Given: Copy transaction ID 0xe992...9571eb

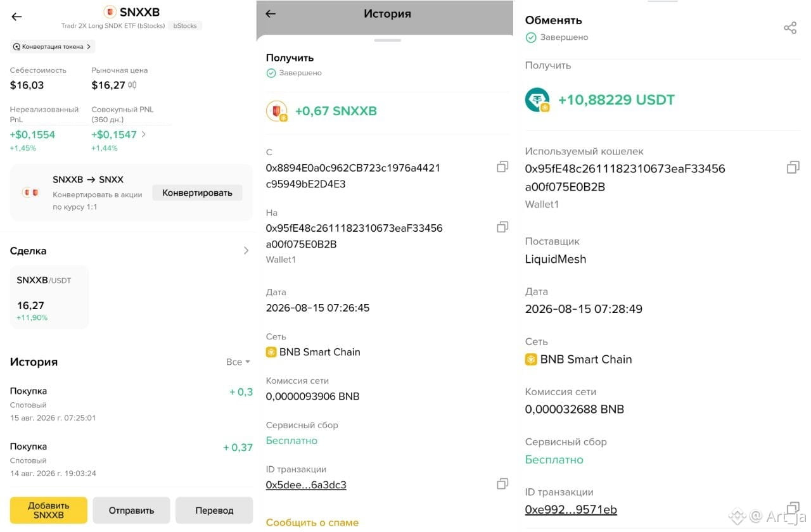Looking at the screenshot, I should tap(793, 508).
